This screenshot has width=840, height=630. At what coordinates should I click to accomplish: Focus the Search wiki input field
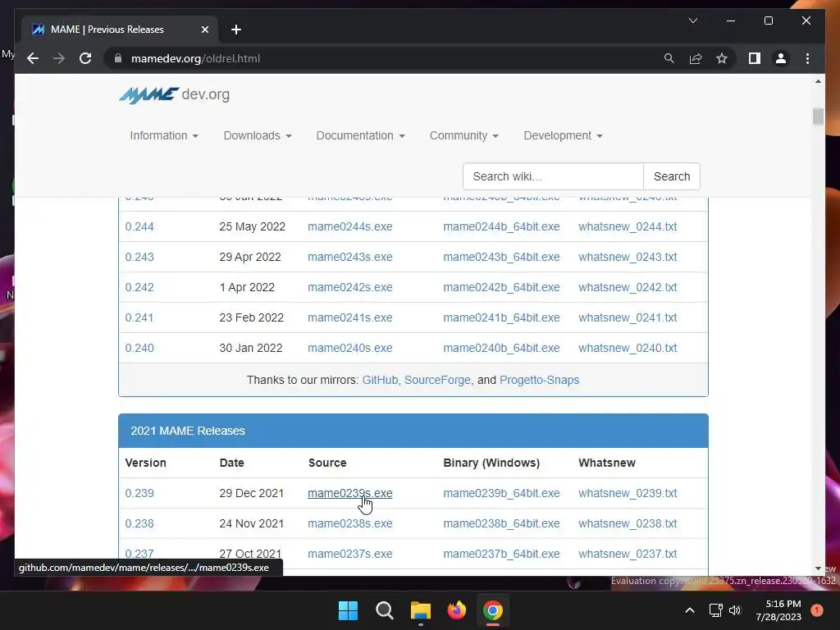(553, 176)
